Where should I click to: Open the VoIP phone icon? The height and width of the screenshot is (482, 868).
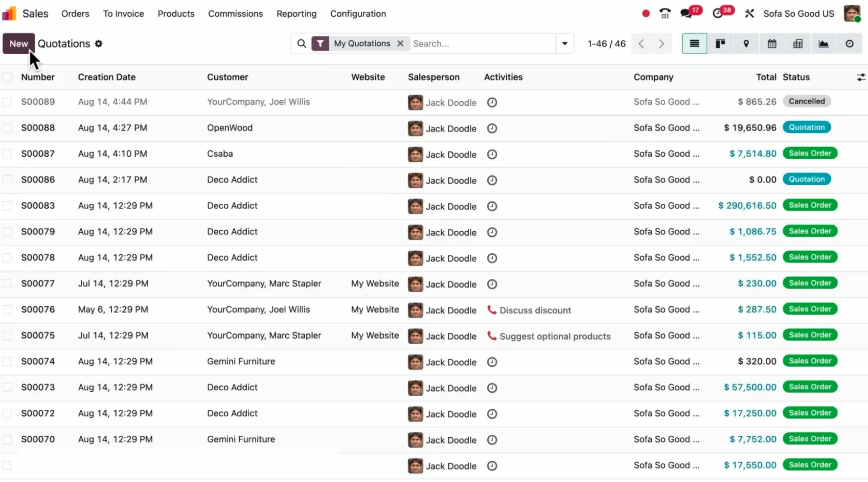665,14
